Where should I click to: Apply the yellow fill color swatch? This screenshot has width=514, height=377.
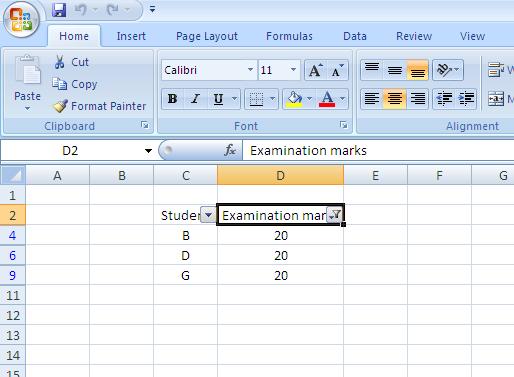pyautogui.click(x=295, y=99)
